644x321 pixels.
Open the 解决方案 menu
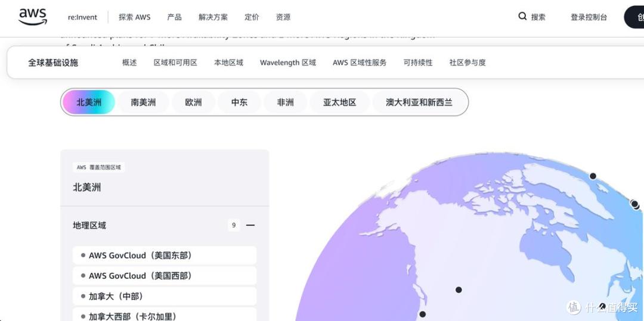tap(213, 17)
